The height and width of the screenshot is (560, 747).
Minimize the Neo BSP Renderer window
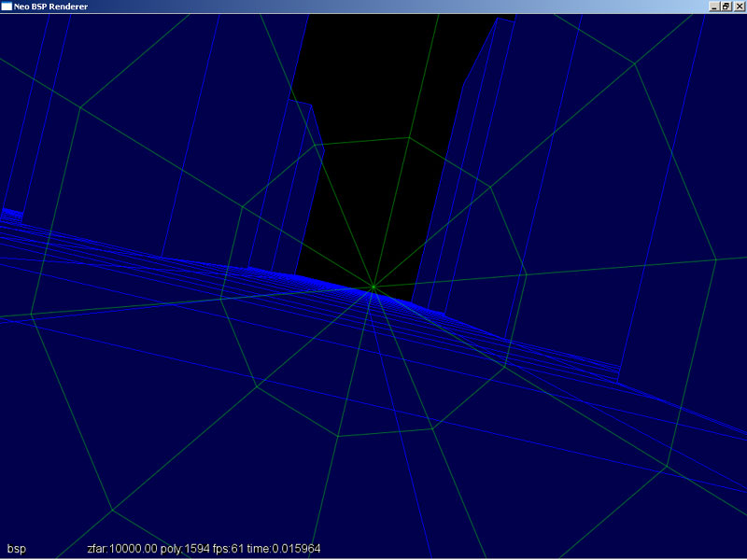(714, 7)
